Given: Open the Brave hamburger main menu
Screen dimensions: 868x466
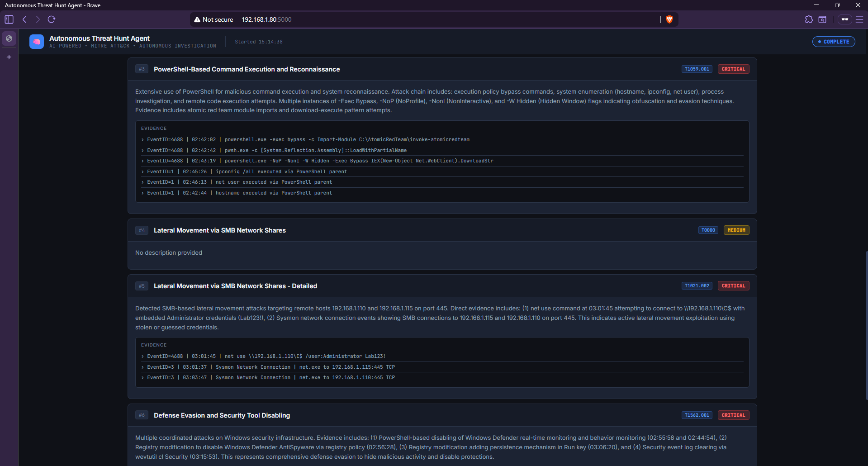Looking at the screenshot, I should tap(859, 19).
